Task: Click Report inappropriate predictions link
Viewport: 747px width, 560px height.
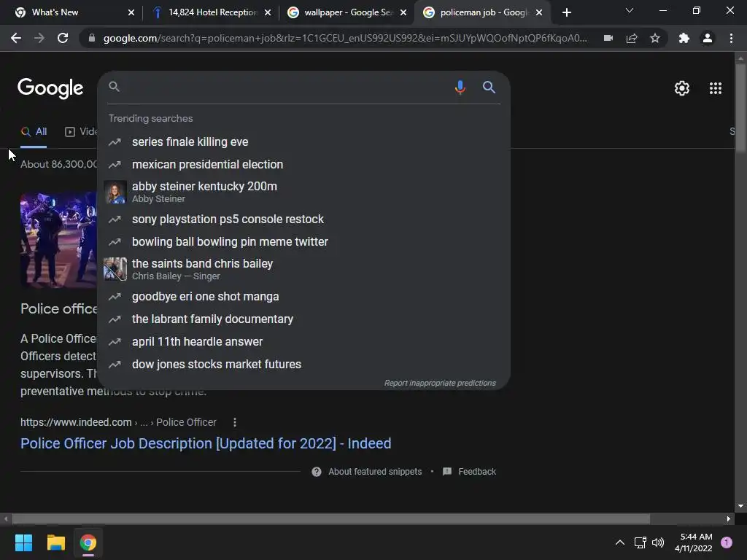Action: 440,384
